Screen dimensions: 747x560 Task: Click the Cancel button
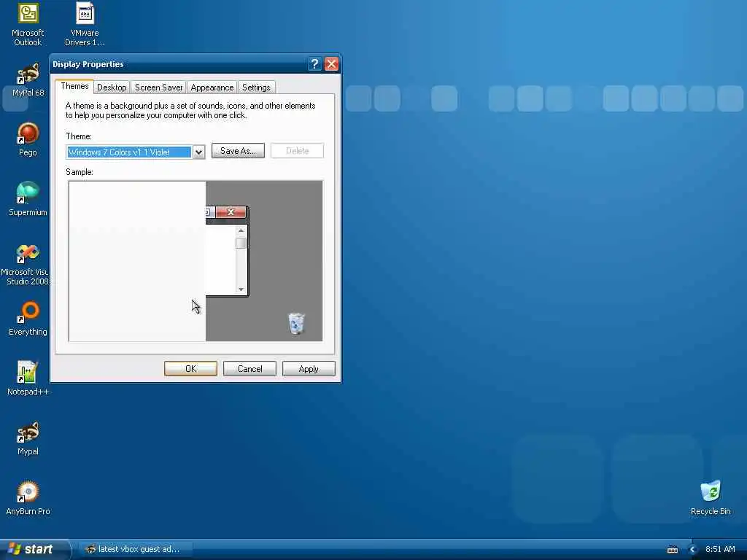click(x=249, y=368)
